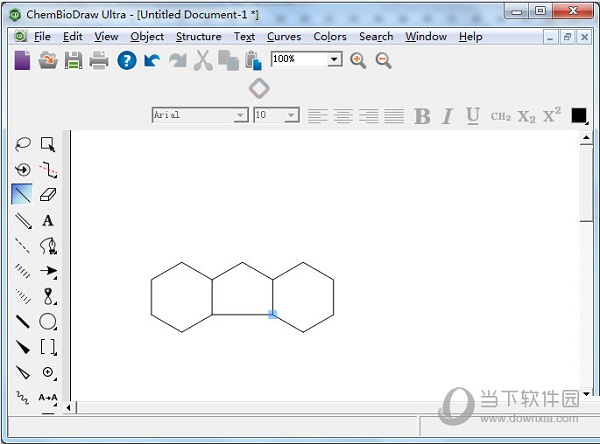Open the Search menu
The image size is (600, 444).
pos(376,36)
